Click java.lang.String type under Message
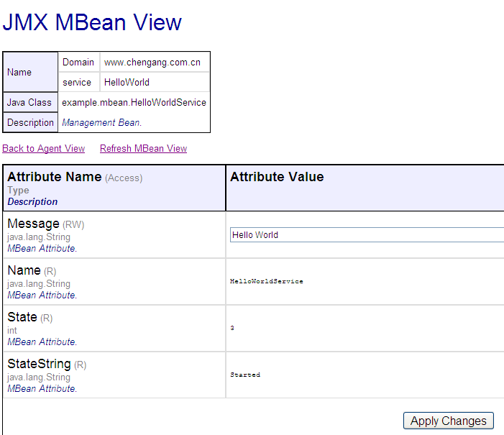This screenshot has width=504, height=435. [x=39, y=237]
